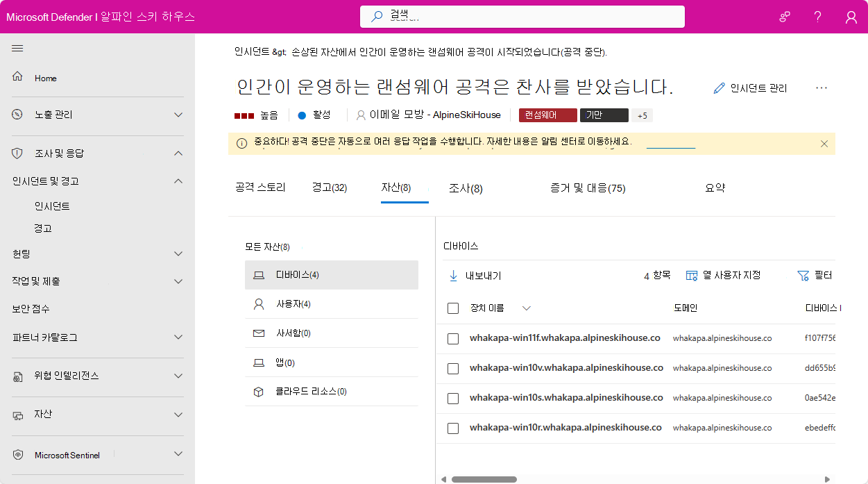Click the Home house icon

(17, 76)
